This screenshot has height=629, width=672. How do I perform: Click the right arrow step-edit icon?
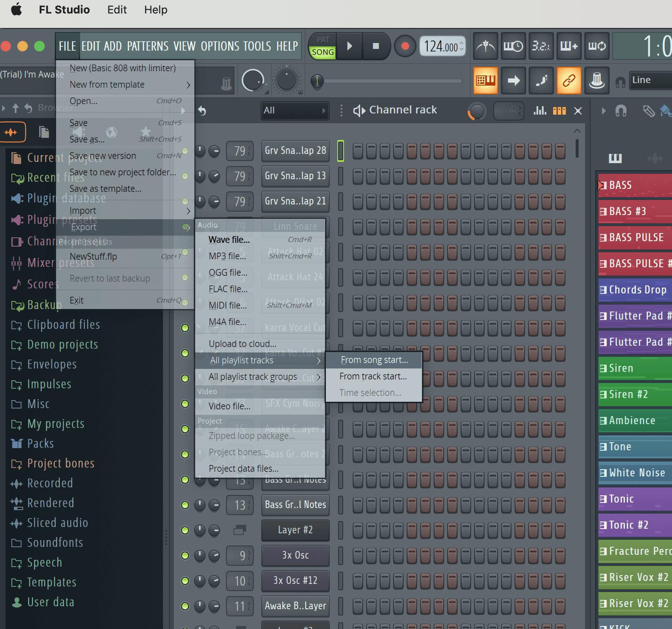click(513, 80)
